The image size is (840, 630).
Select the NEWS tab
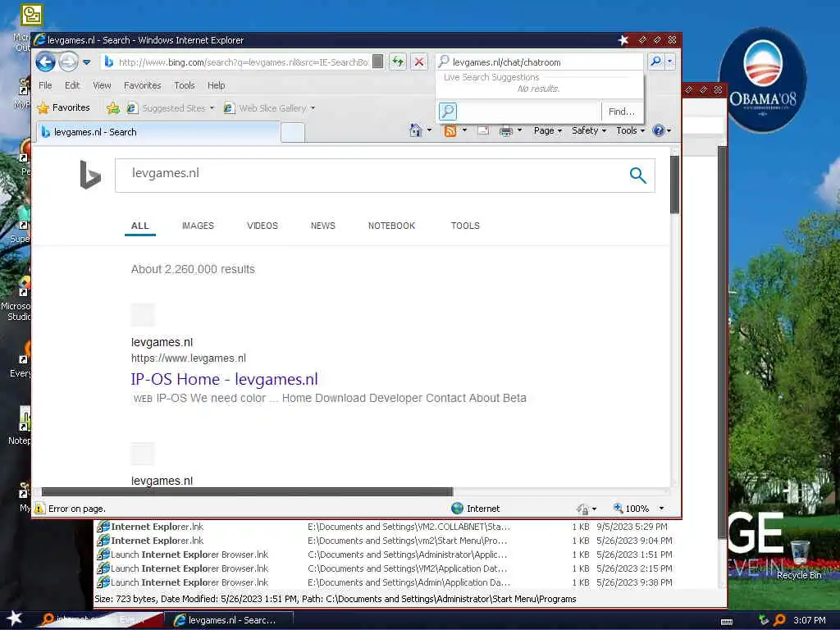point(322,226)
